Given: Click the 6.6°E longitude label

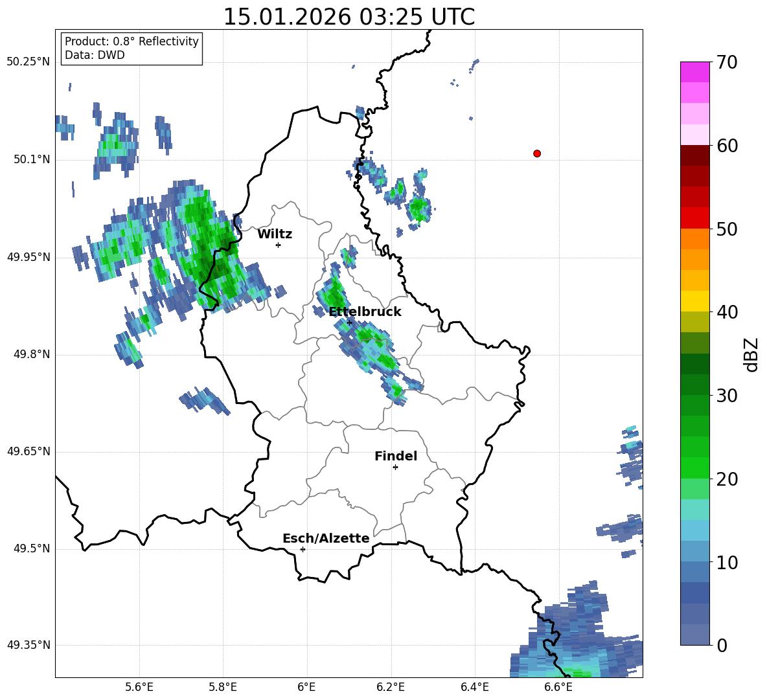Looking at the screenshot, I should 558,687.
